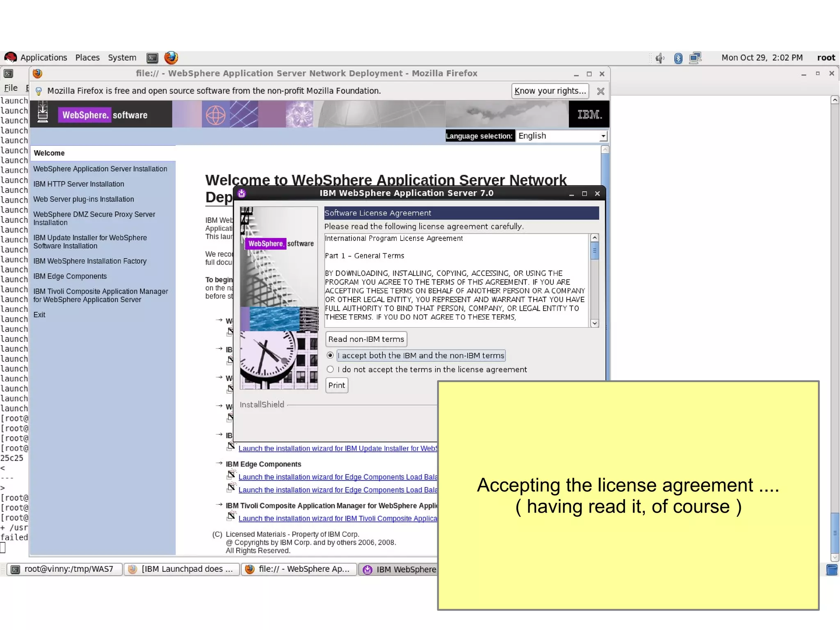Image resolution: width=840 pixels, height=630 pixels.
Task: Open WebSphere Application Server Installation page
Action: pyautogui.click(x=100, y=169)
